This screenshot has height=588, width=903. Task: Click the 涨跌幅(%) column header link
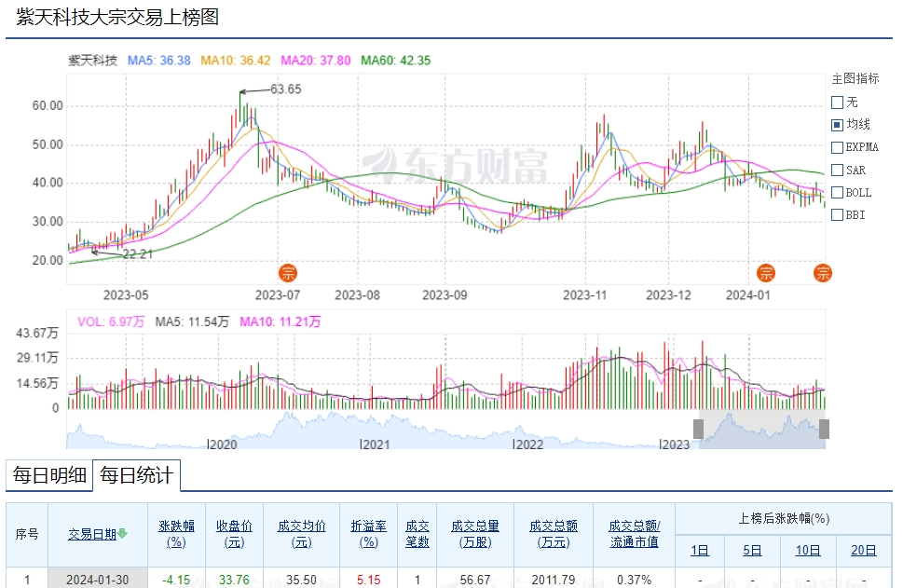[176, 533]
